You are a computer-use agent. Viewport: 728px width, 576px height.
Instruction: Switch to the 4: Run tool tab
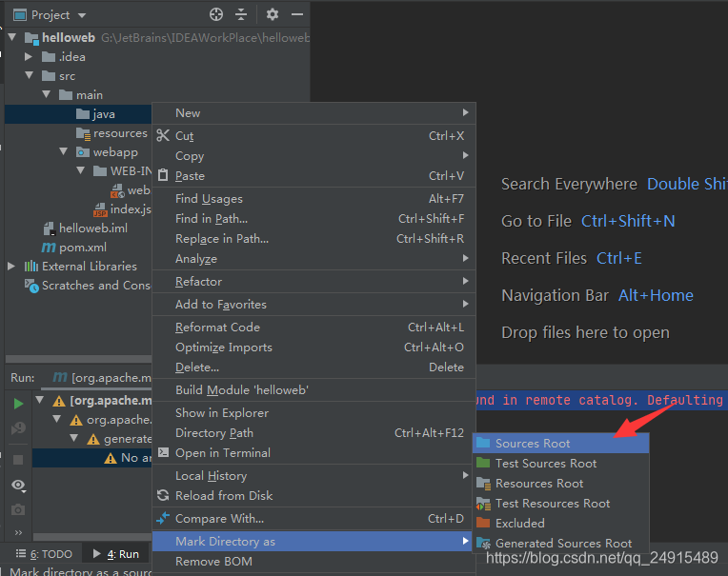[x=116, y=554]
